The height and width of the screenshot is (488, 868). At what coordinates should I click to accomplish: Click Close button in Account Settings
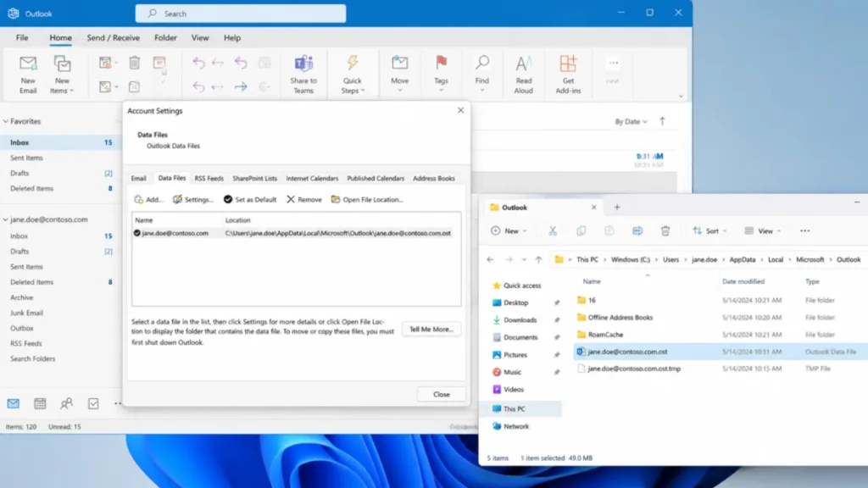tap(441, 395)
